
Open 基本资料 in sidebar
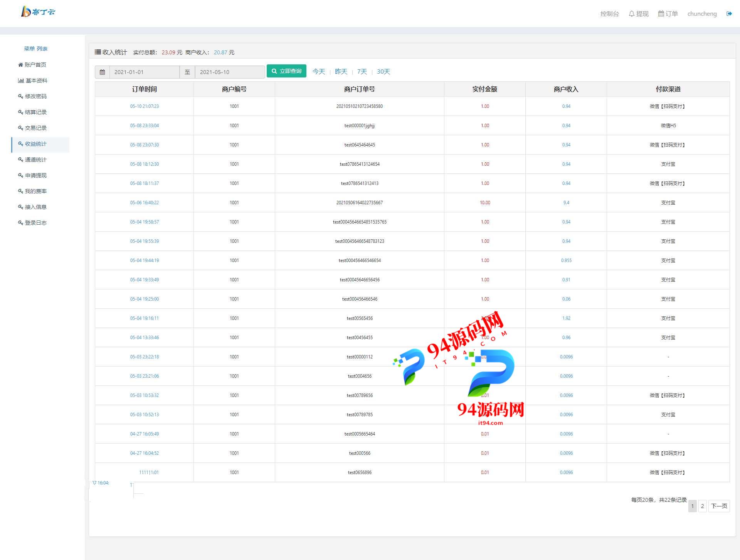[x=33, y=81]
